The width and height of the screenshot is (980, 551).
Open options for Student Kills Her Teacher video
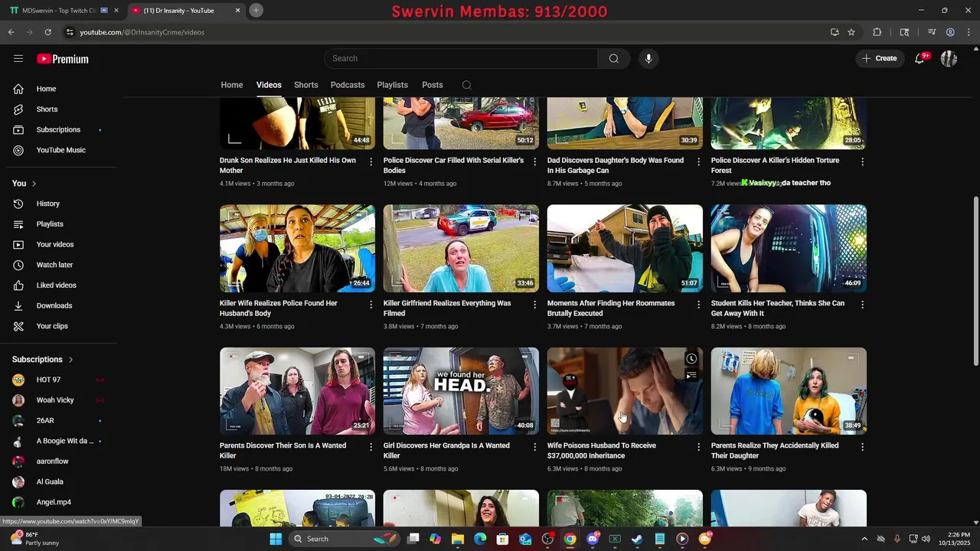click(x=862, y=305)
